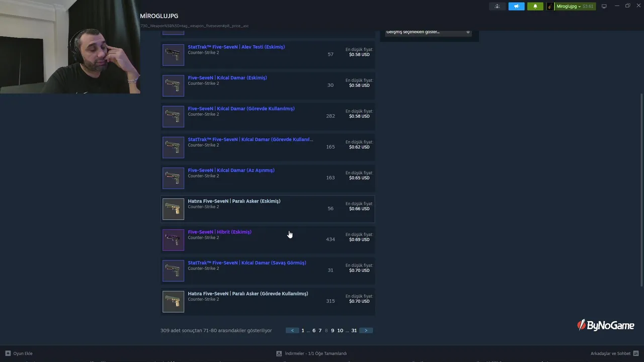
Task: Switch to Big Picture mode icon
Action: point(604,6)
